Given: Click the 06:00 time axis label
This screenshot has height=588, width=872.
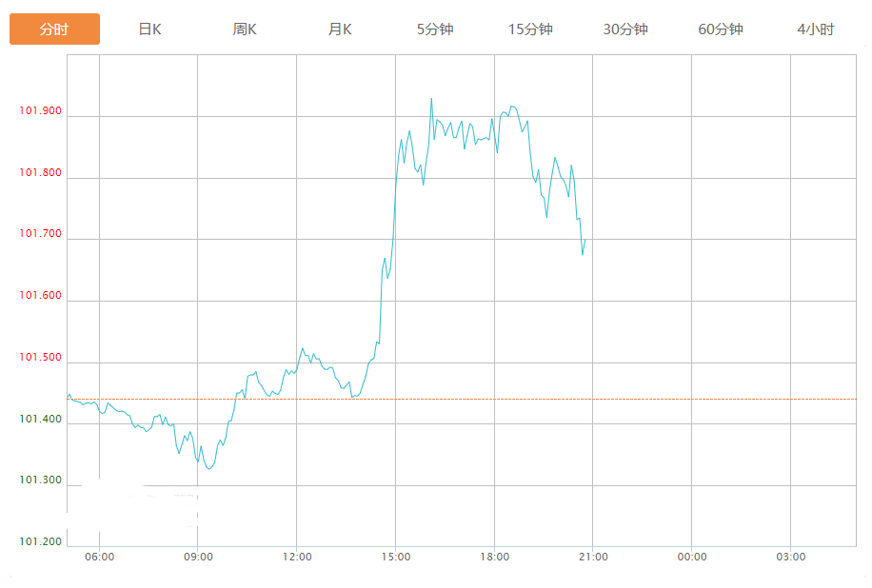Looking at the screenshot, I should 99,558.
